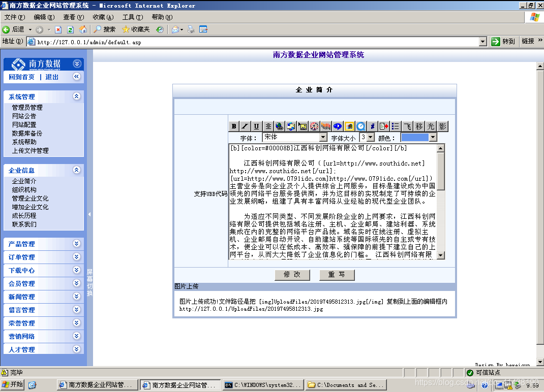Expand the 营销网络 section

point(77,336)
